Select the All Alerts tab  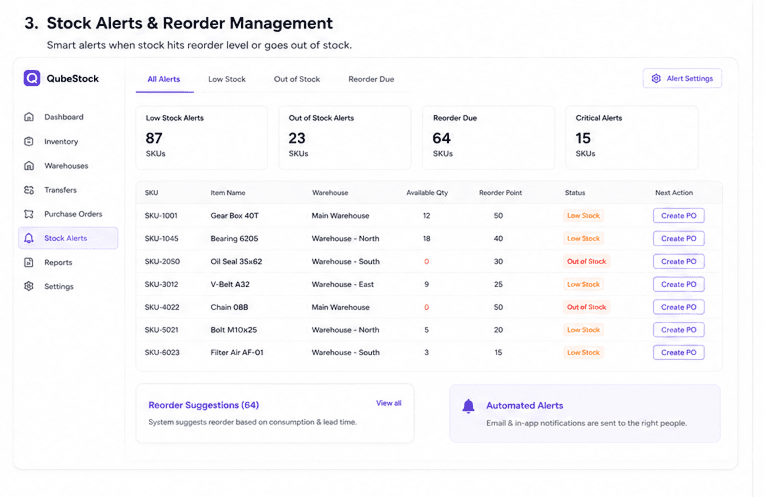[164, 79]
